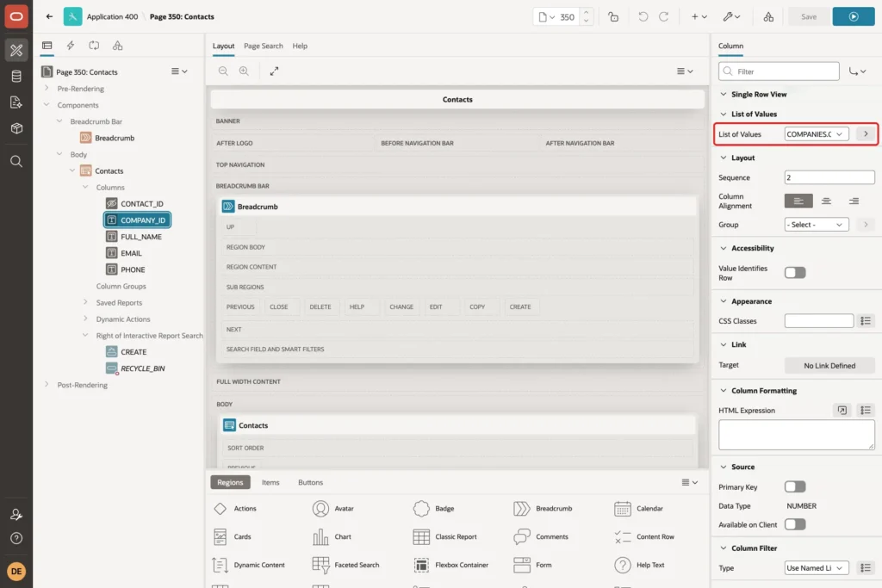882x588 pixels.
Task: Open the Group select dropdown
Action: click(817, 225)
